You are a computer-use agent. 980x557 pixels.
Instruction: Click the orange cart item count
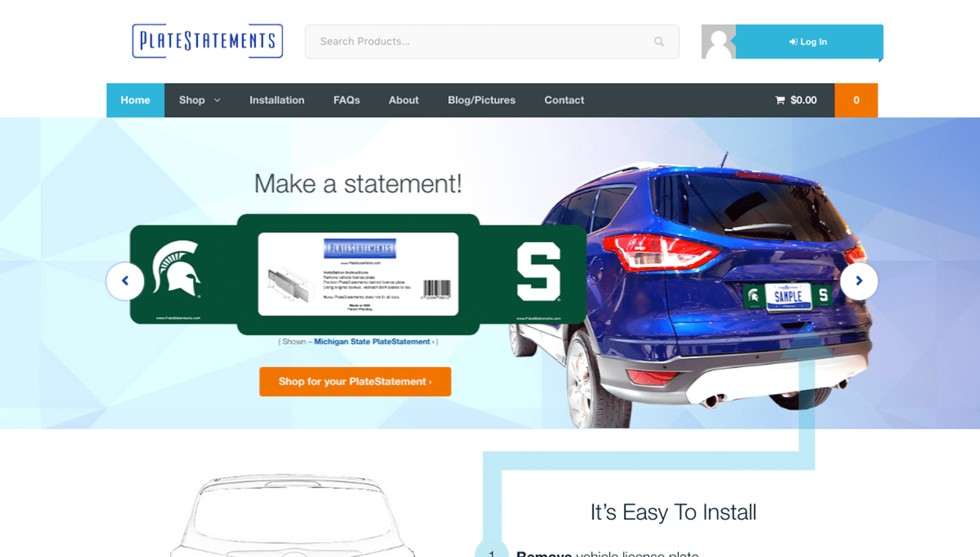point(856,100)
